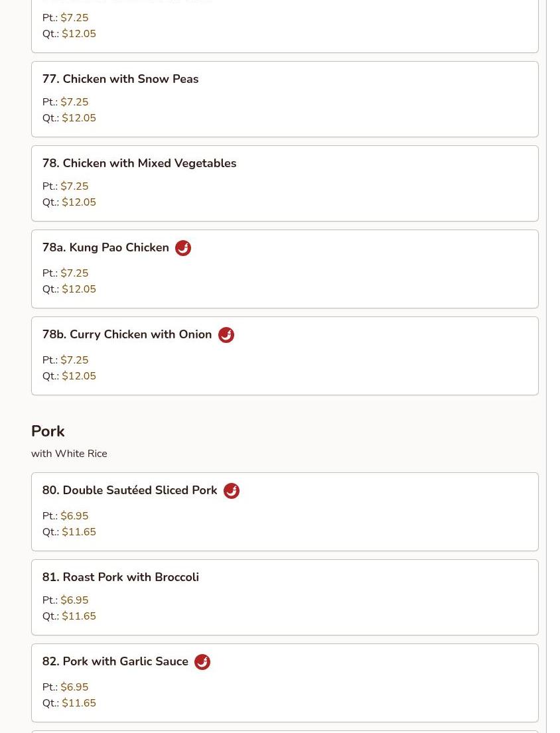
Task: Open the 78a. Kung Pao Chicken title
Action: coord(105,247)
